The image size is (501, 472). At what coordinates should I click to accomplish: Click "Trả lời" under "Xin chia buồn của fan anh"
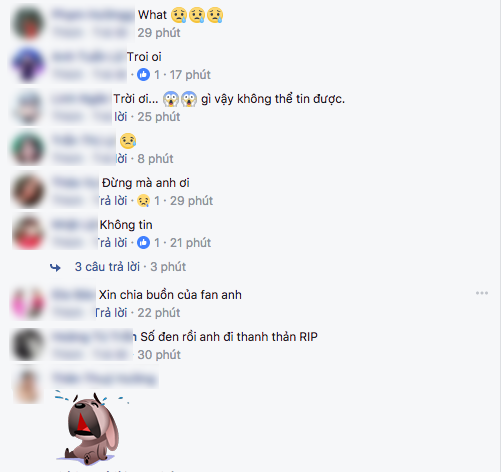point(111,313)
